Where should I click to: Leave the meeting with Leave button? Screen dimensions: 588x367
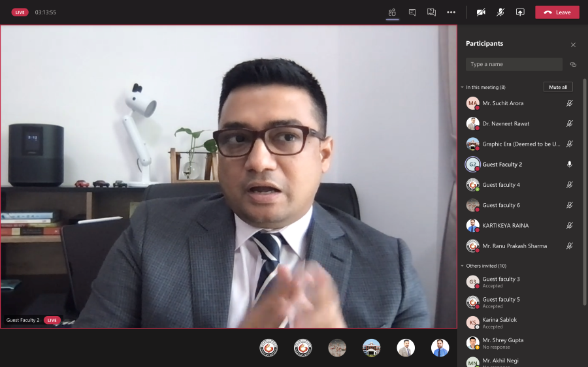[x=557, y=12]
